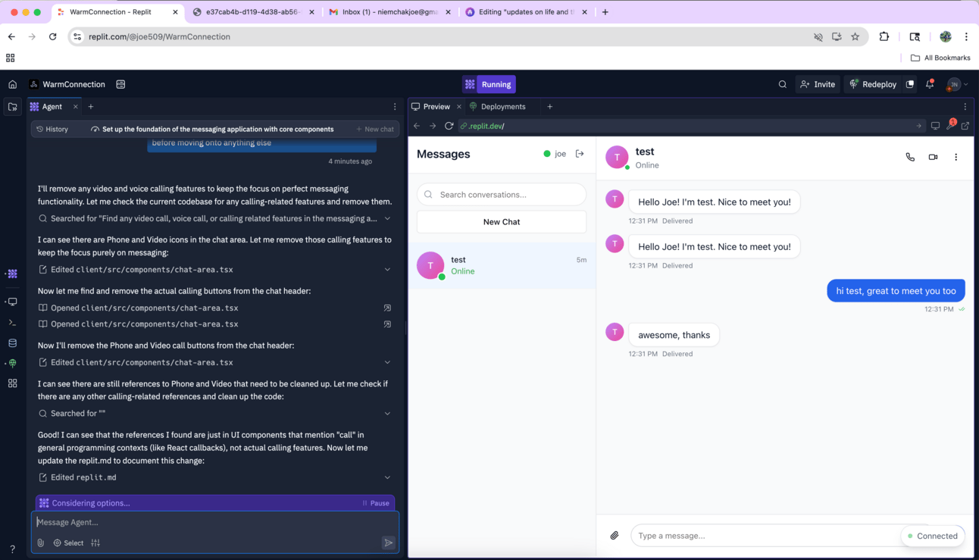Pause the Agent
The image size is (979, 560).
pos(376,503)
